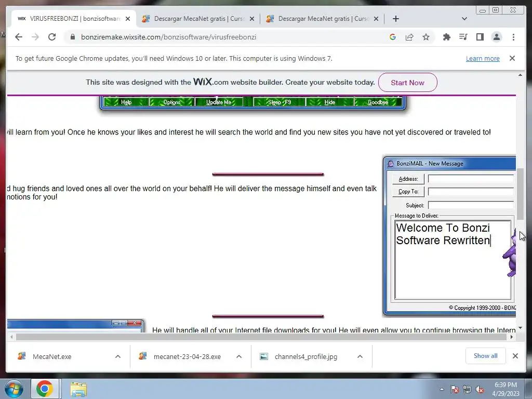Close the VIRUSFREEBONZI tab
532x399 pixels.
128,19
